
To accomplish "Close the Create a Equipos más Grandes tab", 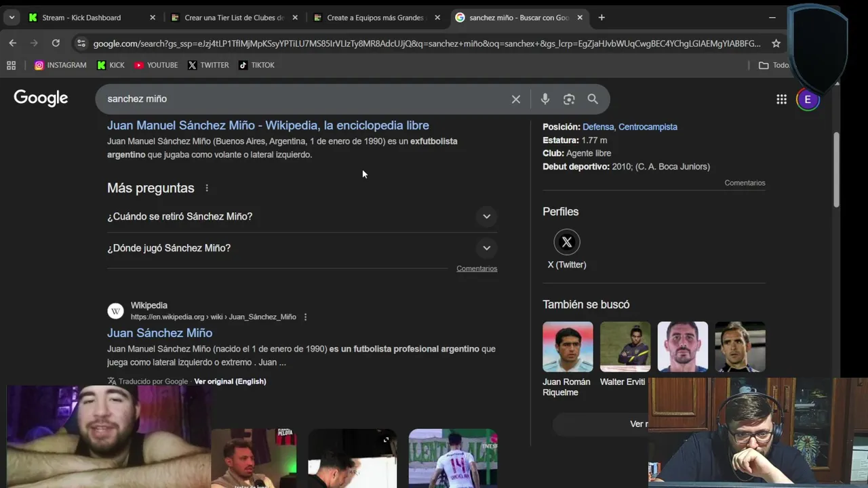I will click(437, 18).
